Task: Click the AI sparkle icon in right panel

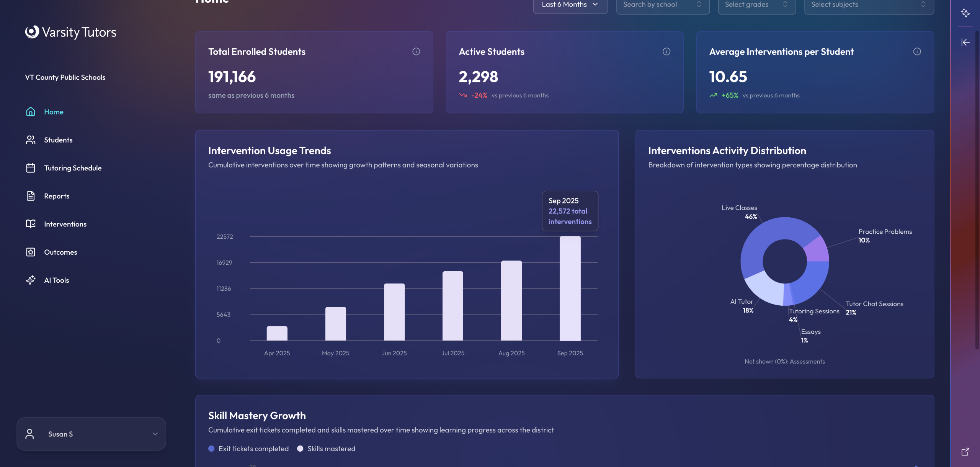Action: [x=965, y=13]
